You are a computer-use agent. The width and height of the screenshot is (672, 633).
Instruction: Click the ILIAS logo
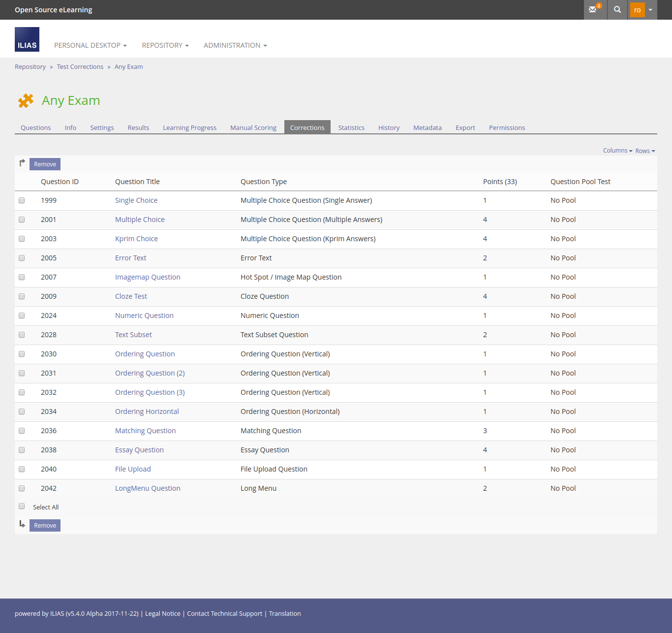click(x=27, y=39)
